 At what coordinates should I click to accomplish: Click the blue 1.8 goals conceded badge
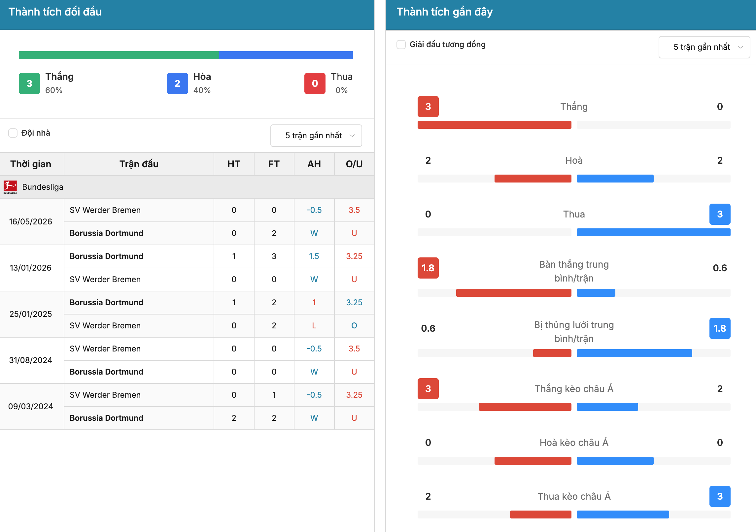720,328
